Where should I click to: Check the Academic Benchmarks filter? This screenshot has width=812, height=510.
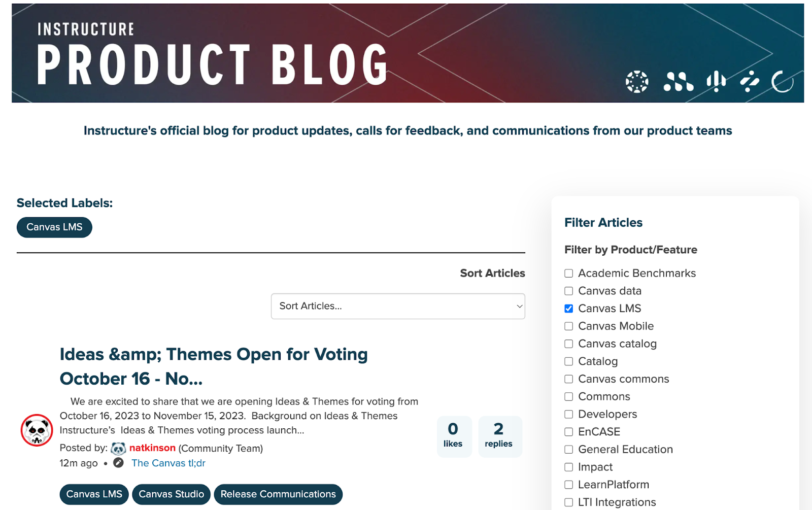pyautogui.click(x=569, y=274)
